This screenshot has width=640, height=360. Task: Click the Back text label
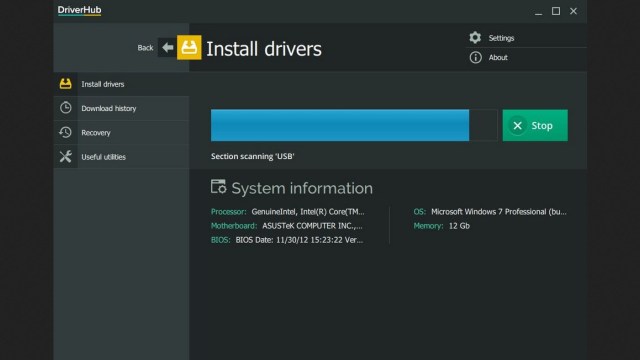[145, 48]
